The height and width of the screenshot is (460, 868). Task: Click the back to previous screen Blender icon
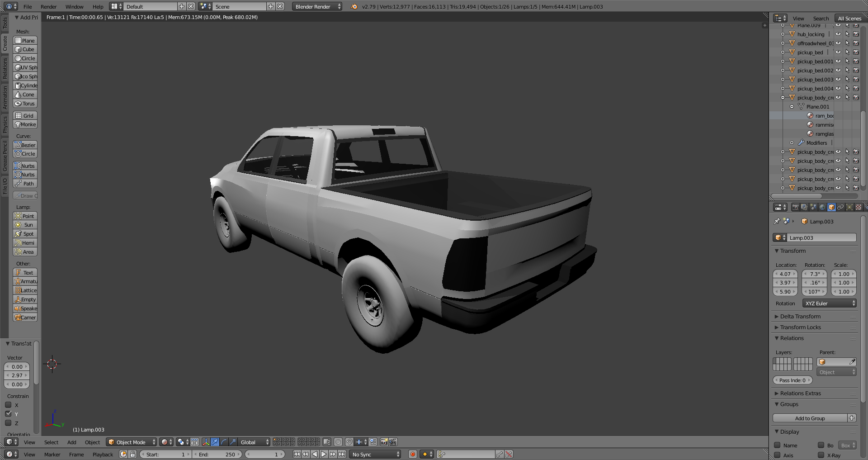point(354,6)
